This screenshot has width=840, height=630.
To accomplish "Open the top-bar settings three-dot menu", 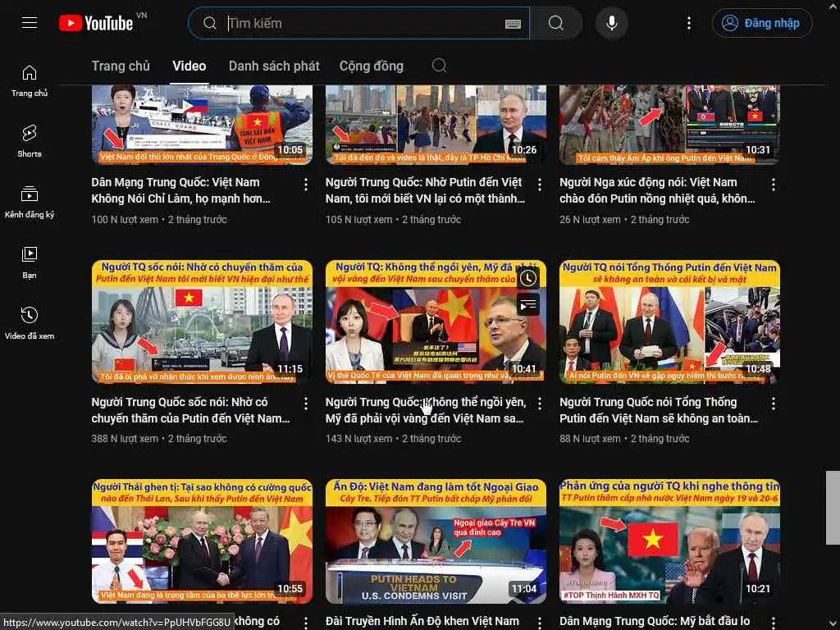I will (x=689, y=23).
